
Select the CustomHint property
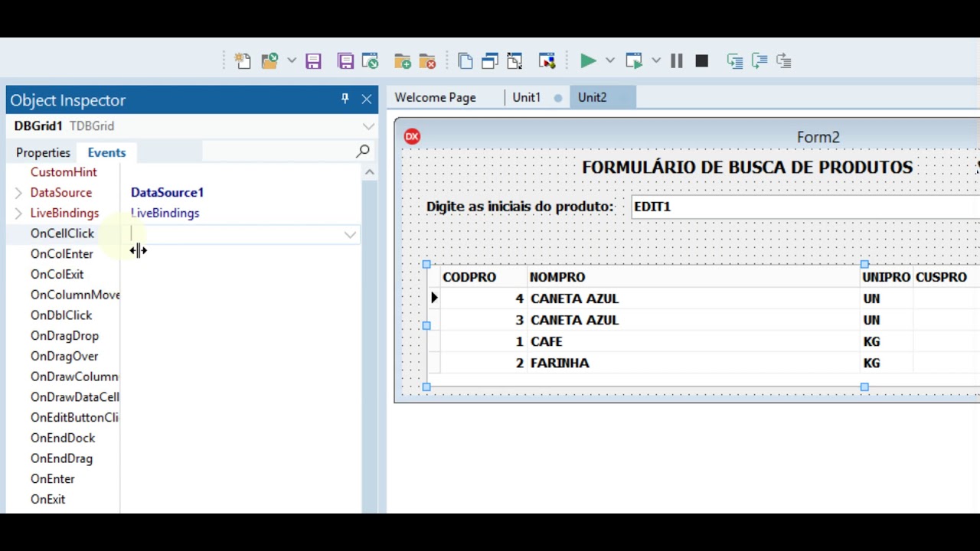64,172
